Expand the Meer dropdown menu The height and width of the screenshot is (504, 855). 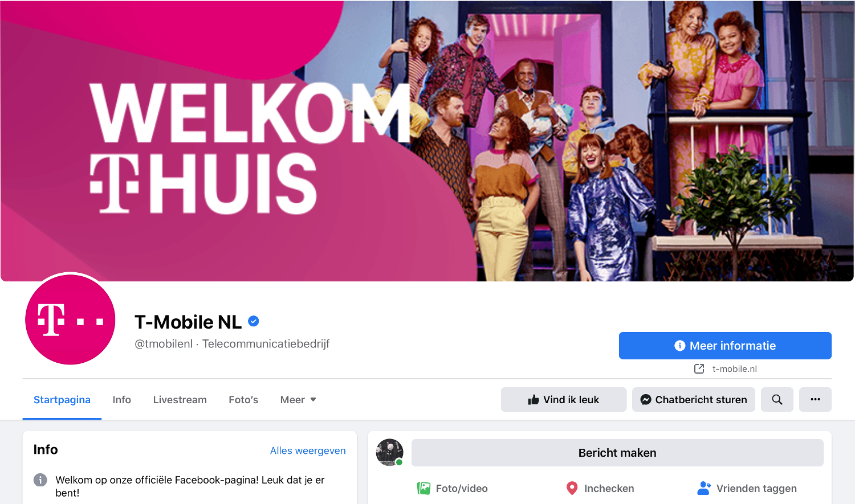pos(298,400)
